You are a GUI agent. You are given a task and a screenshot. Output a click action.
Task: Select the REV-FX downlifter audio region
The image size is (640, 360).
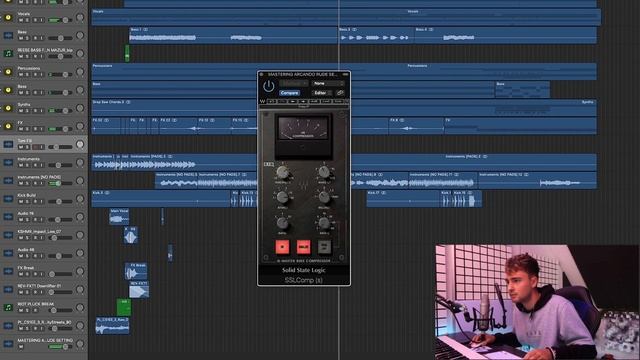click(x=139, y=289)
